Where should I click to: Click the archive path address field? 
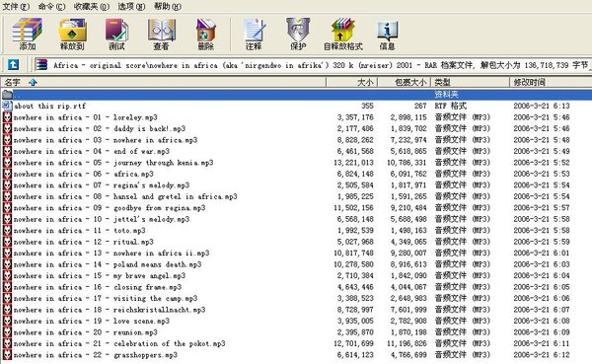[x=313, y=65]
